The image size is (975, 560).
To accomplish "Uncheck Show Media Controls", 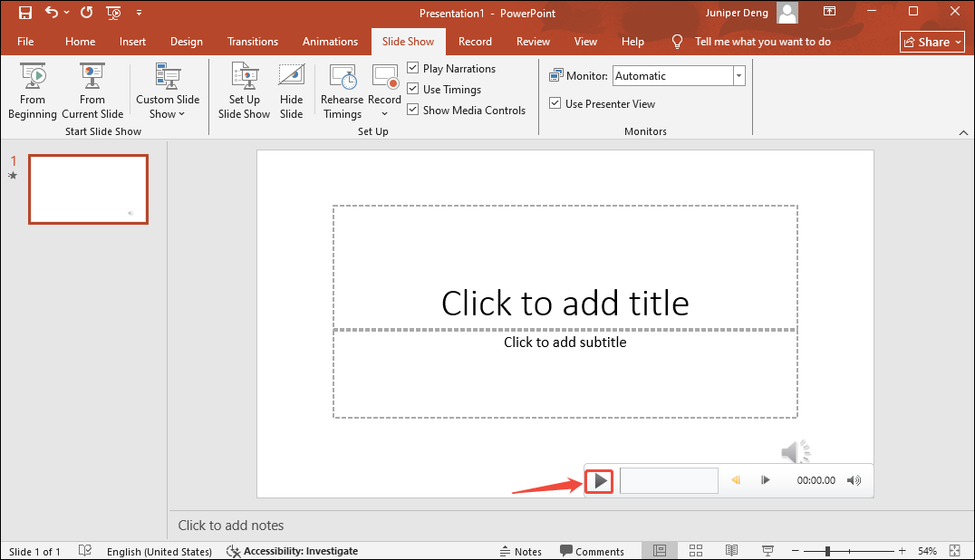I will tap(413, 110).
